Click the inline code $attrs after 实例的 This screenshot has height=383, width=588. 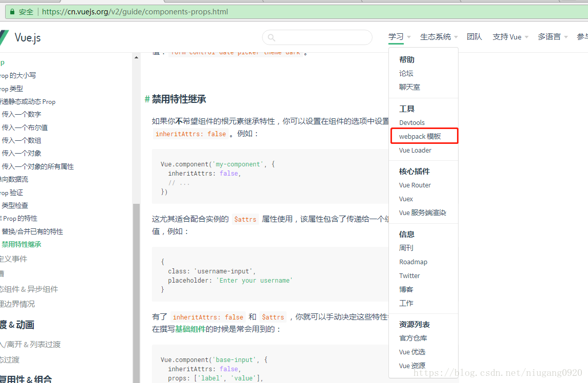pos(245,220)
